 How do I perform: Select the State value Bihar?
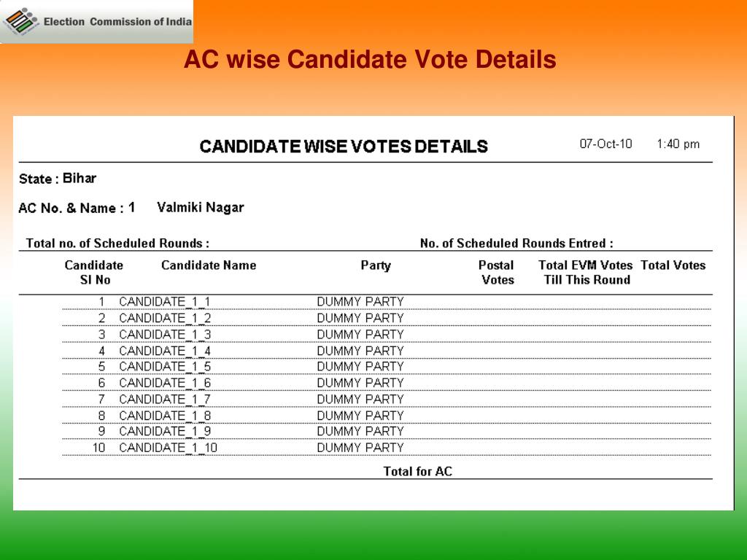click(x=80, y=178)
